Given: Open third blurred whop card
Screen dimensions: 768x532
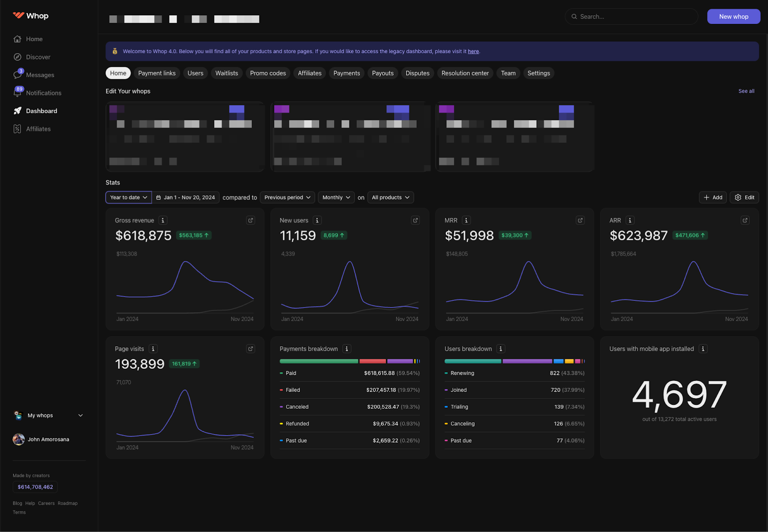Looking at the screenshot, I should point(515,137).
